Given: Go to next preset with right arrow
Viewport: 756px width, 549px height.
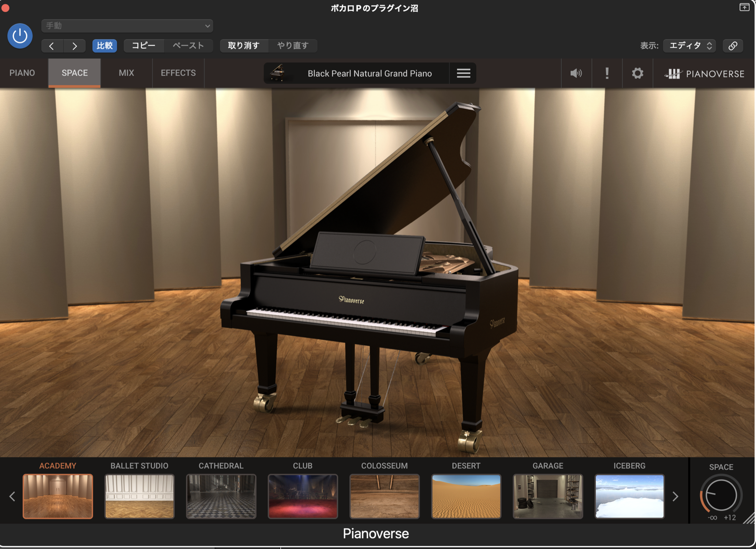Looking at the screenshot, I should 75,46.
